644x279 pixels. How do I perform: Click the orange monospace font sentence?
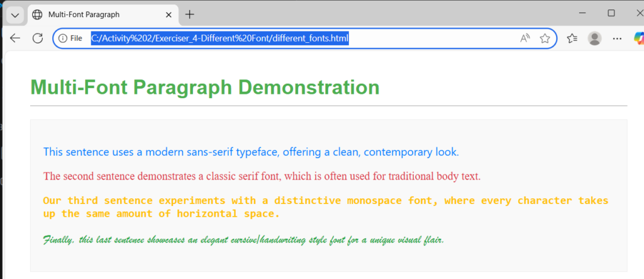(325, 207)
